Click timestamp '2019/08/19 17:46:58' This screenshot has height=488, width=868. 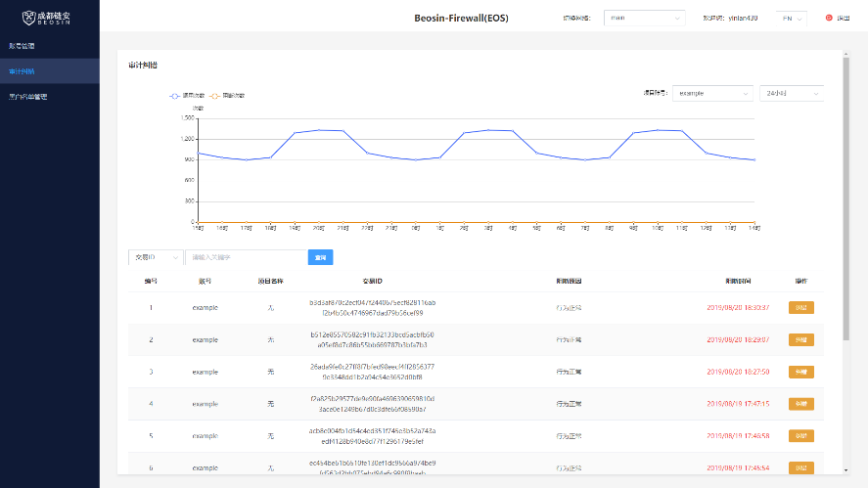click(x=738, y=436)
